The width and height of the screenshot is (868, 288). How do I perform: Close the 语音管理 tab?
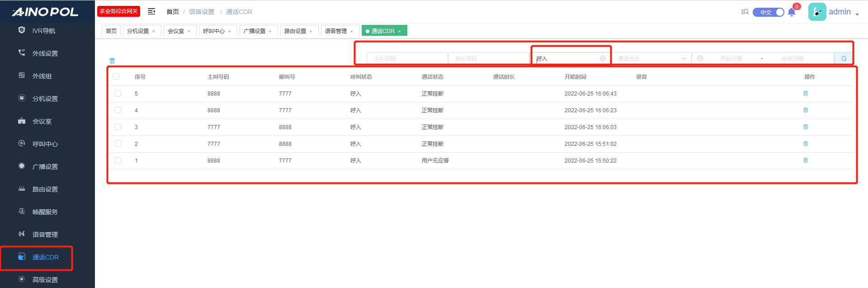point(351,31)
